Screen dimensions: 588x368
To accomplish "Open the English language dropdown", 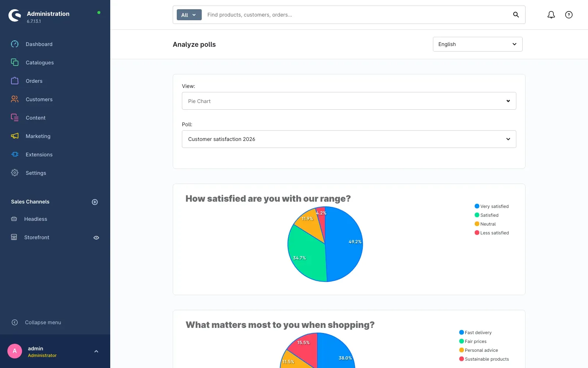I will 478,44.
